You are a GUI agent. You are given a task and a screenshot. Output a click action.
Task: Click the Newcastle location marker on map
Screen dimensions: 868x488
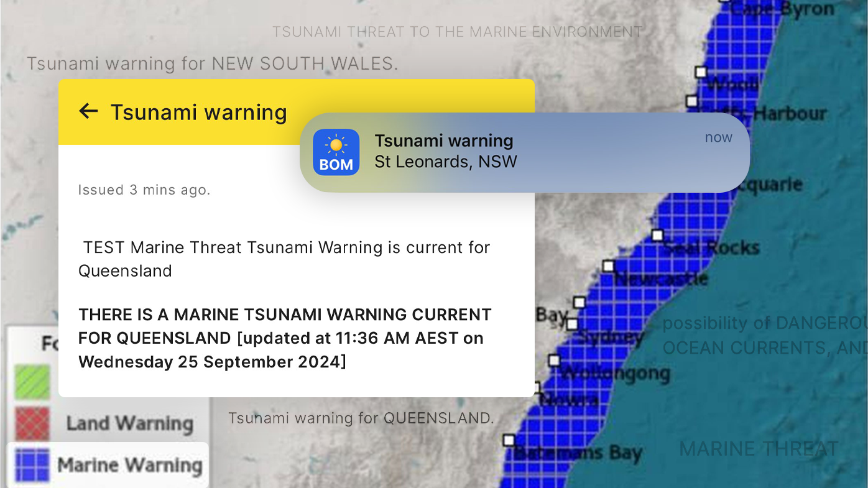point(608,266)
